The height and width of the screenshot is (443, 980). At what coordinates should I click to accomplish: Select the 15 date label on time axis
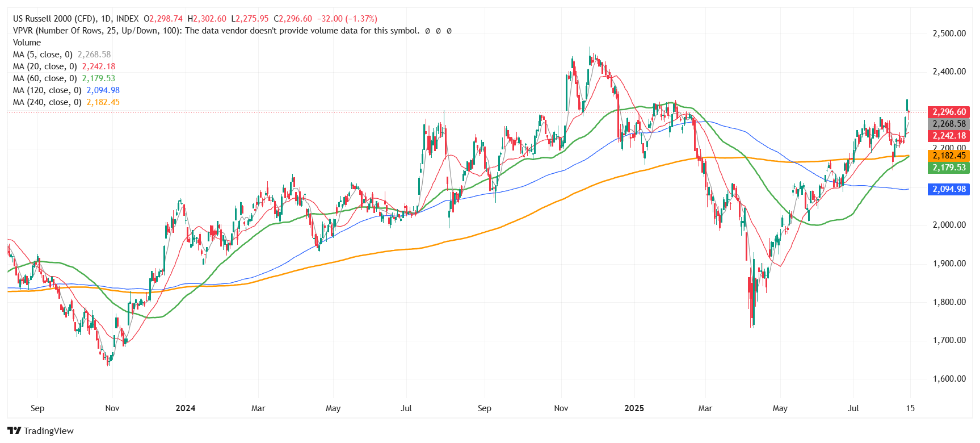[910, 408]
